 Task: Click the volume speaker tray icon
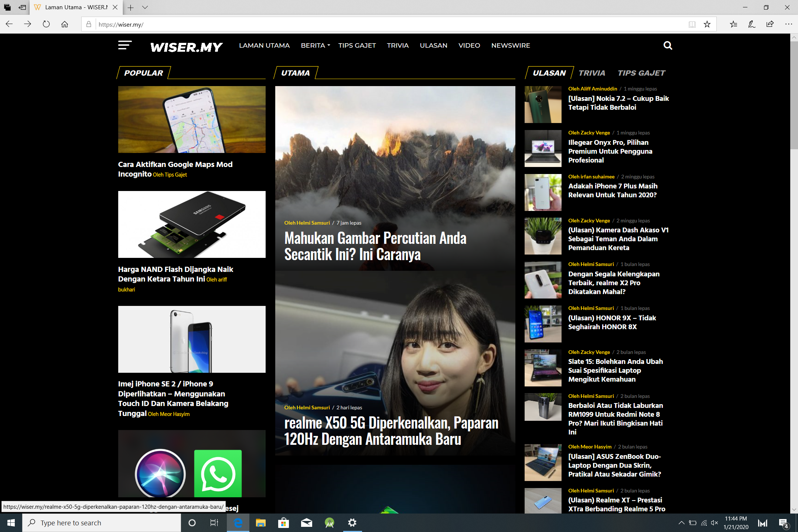click(715, 523)
